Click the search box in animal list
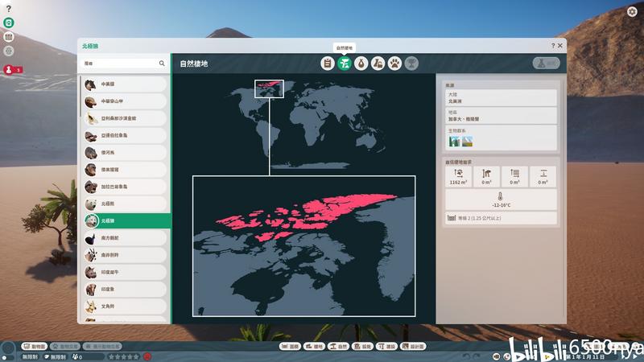 coord(123,64)
